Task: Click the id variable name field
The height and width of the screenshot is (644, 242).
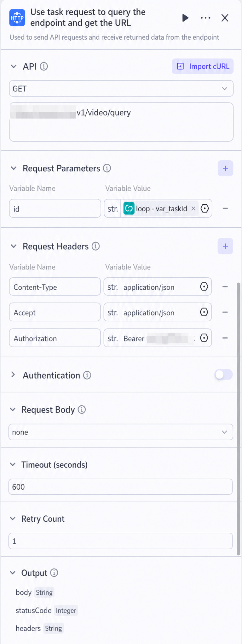Action: coord(55,208)
